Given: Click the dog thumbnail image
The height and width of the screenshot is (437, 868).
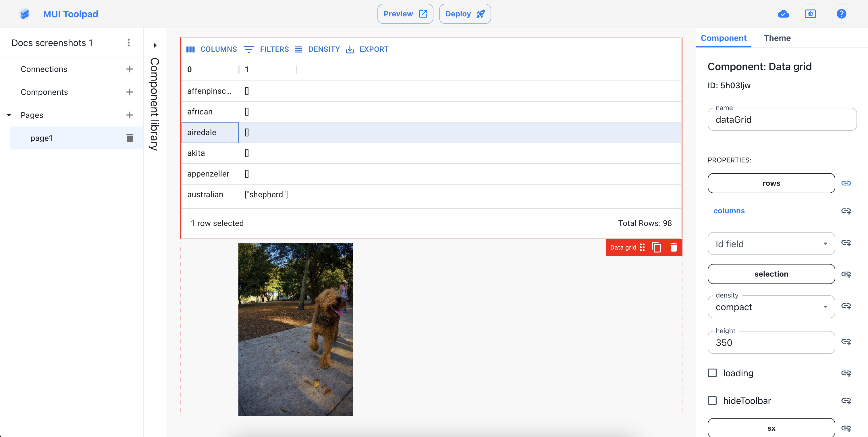Looking at the screenshot, I should click(296, 329).
